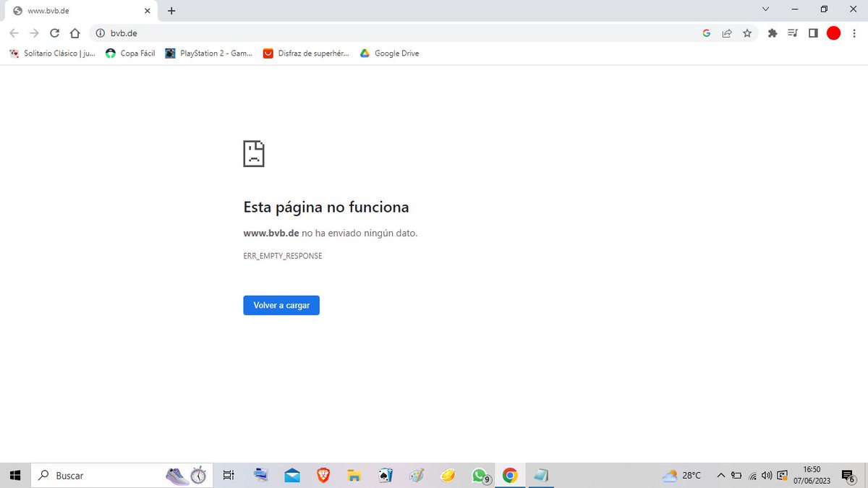Open the 28°C weather widget
This screenshot has height=488, width=868.
pyautogui.click(x=681, y=475)
